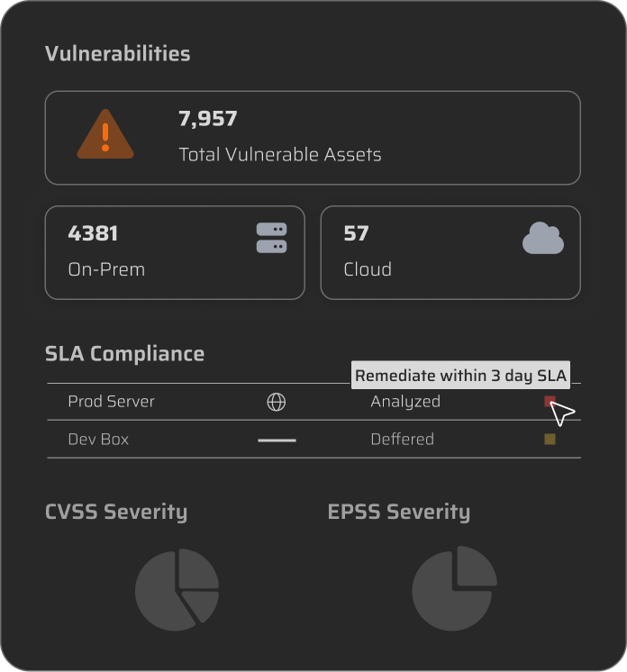Open the Total Vulnerable Assets card

point(313,138)
